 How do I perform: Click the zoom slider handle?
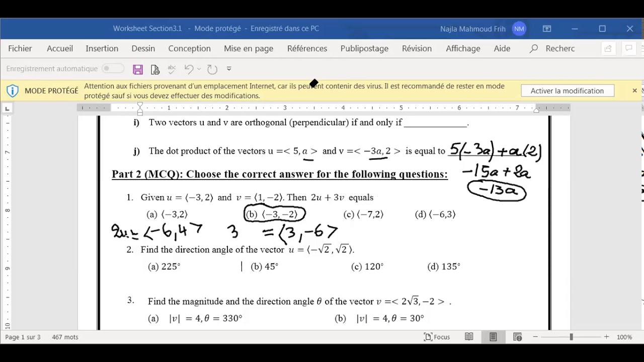tap(571, 337)
